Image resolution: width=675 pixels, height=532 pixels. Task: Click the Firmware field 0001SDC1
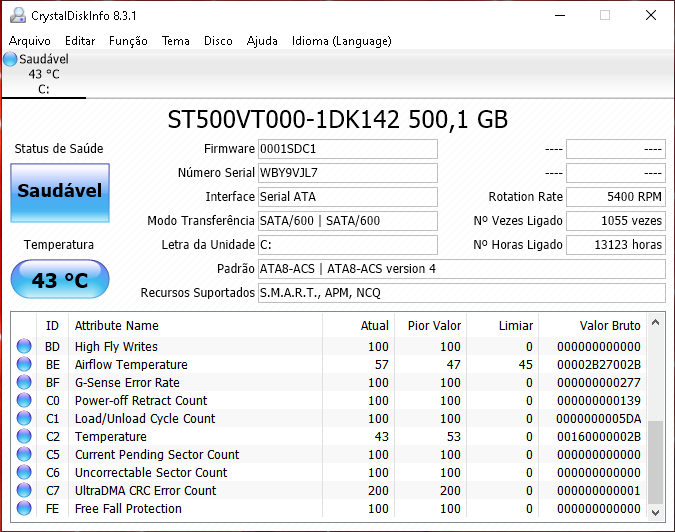coord(348,149)
